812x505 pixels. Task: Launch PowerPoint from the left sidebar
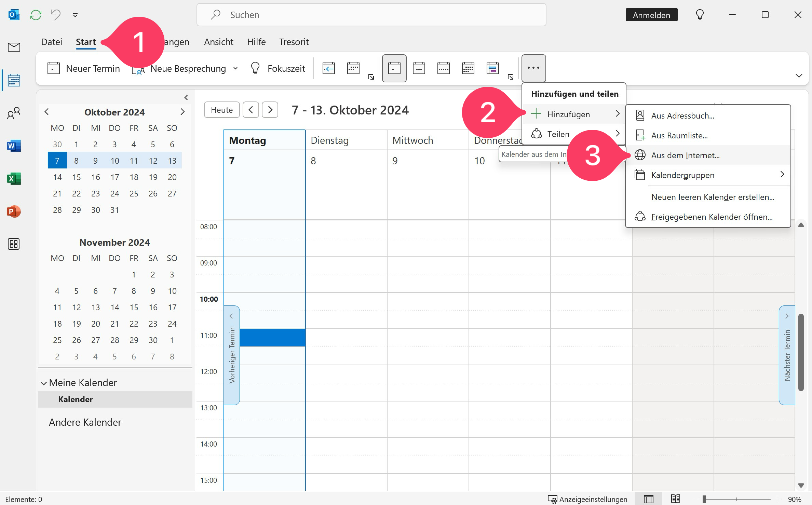pyautogui.click(x=14, y=211)
